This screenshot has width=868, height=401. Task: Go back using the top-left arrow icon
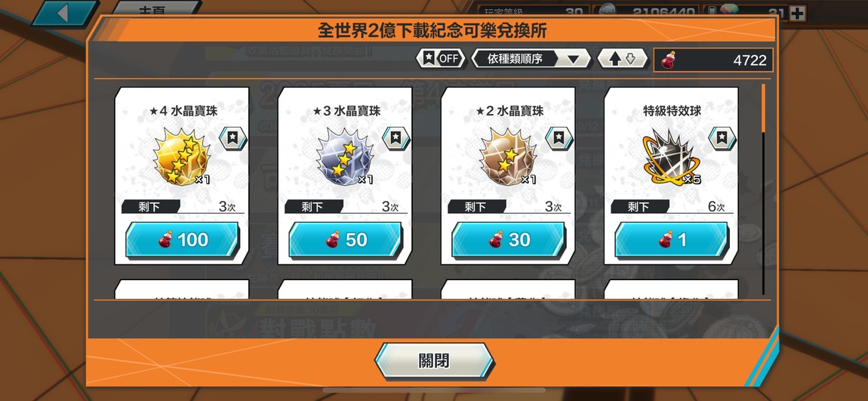click(63, 13)
